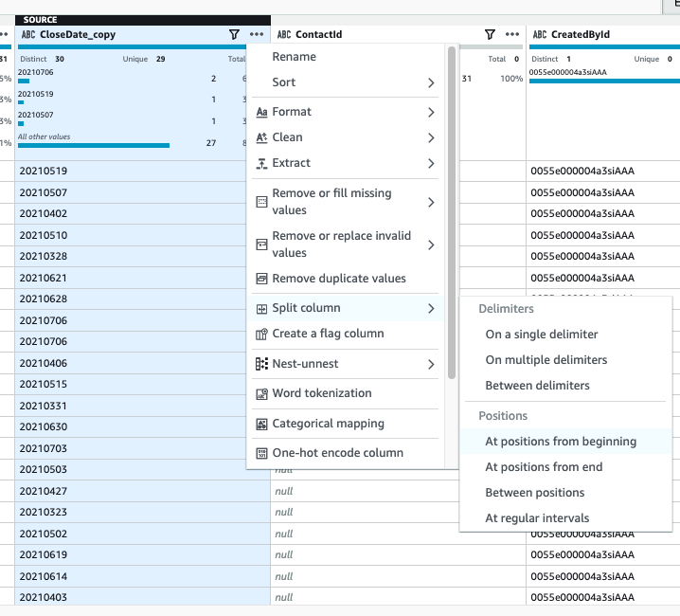
Task: Click cell 20210427 in CloseDate_copy
Action: click(143, 491)
